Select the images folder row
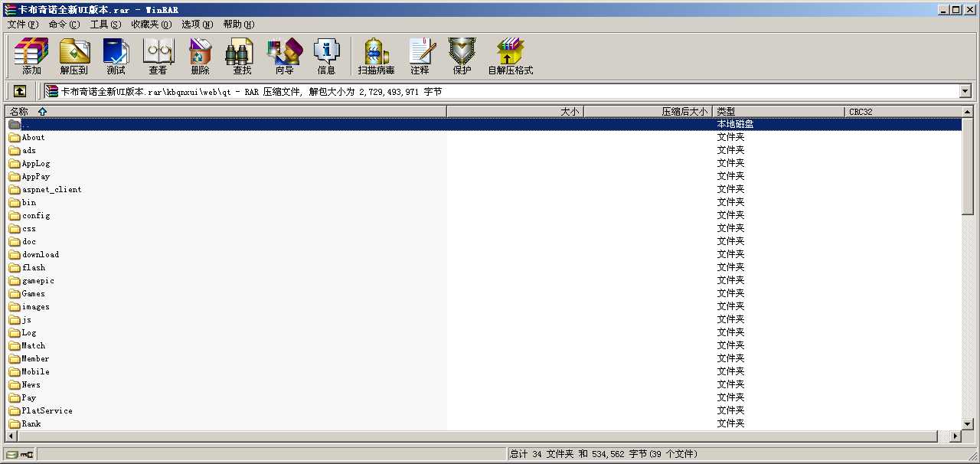The image size is (980, 464). [x=484, y=307]
